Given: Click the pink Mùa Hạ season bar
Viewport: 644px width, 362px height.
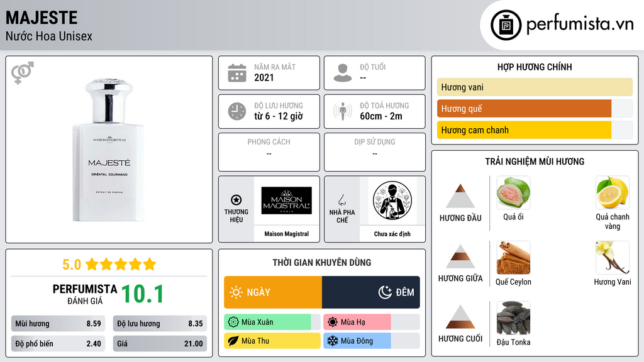Looking at the screenshot, I should (357, 322).
